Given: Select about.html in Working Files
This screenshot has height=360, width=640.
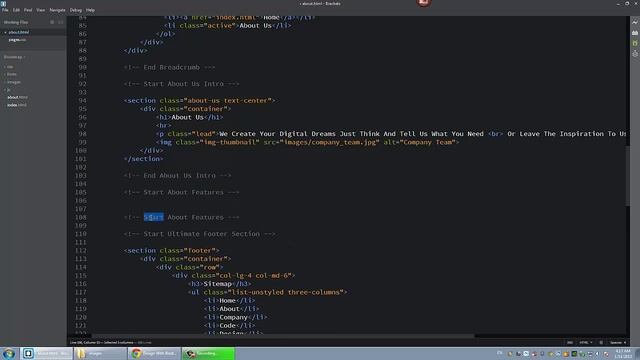Looking at the screenshot, I should 19,32.
